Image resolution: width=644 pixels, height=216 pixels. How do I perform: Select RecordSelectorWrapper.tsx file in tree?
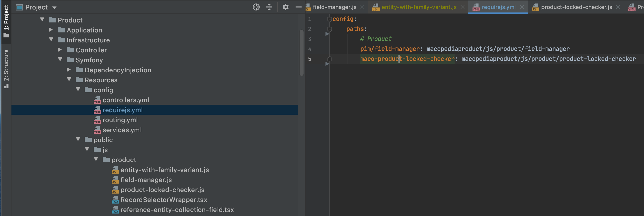tap(164, 200)
